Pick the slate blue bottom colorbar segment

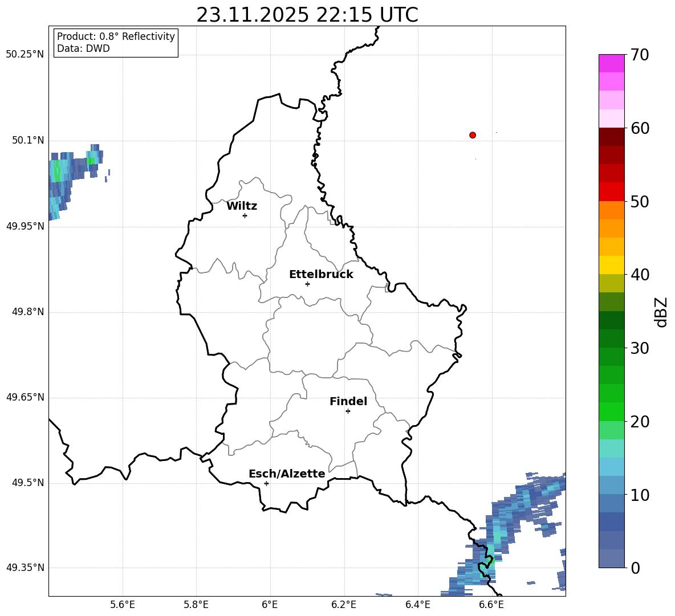(x=611, y=558)
